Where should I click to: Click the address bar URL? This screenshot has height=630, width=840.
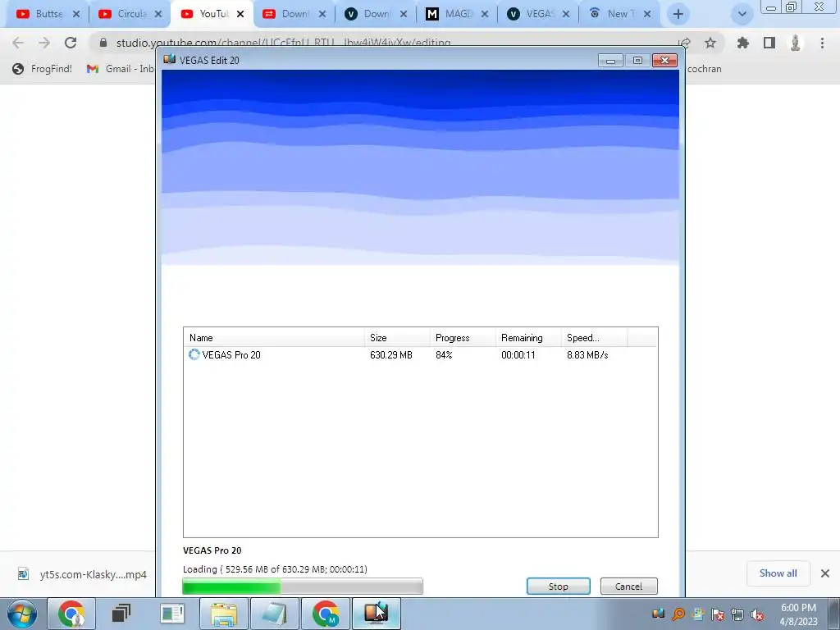[283, 43]
